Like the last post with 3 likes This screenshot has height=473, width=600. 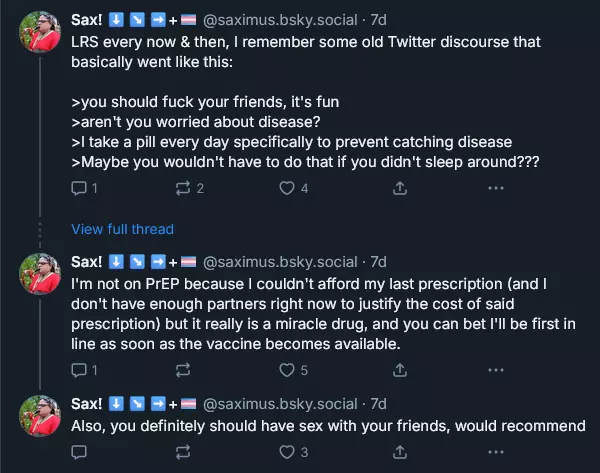tap(287, 453)
